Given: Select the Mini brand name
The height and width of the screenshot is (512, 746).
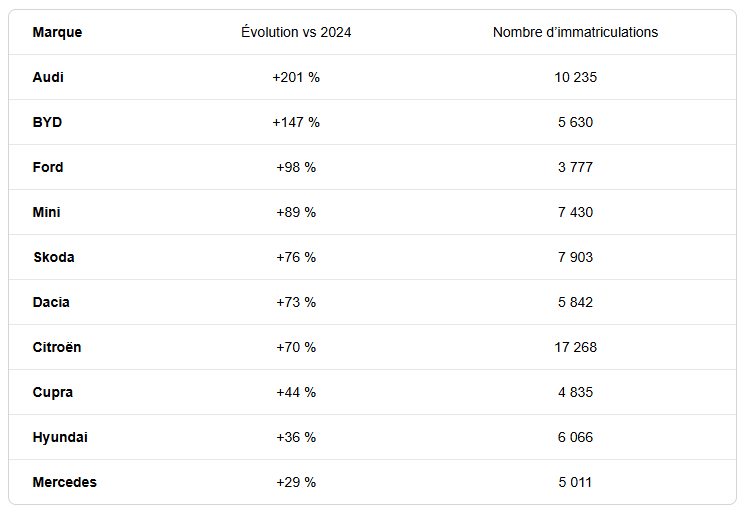Looking at the screenshot, I should point(46,212).
